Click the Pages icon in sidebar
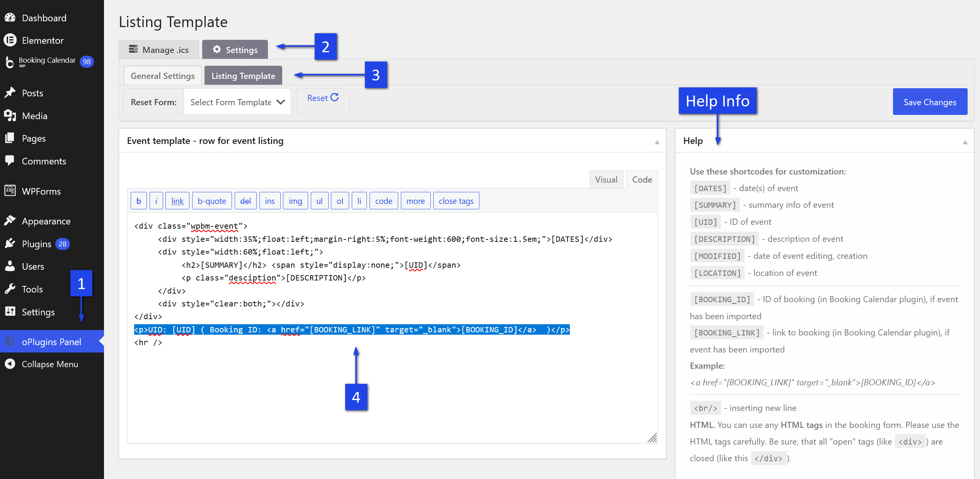 (x=10, y=138)
